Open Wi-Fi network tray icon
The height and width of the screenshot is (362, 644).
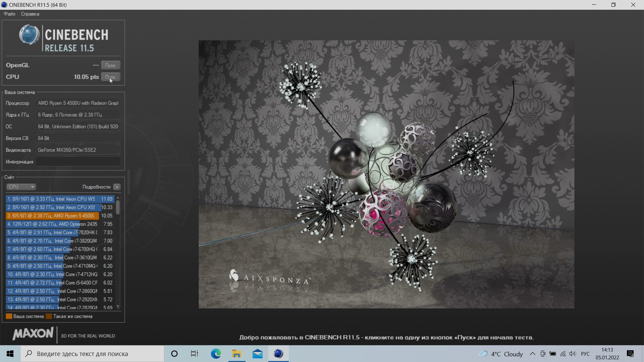(x=563, y=354)
